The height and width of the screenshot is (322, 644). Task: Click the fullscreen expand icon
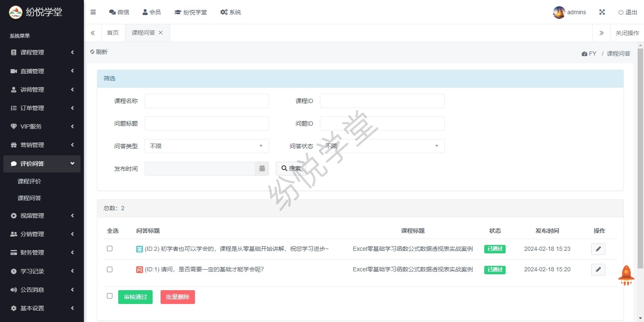[602, 12]
